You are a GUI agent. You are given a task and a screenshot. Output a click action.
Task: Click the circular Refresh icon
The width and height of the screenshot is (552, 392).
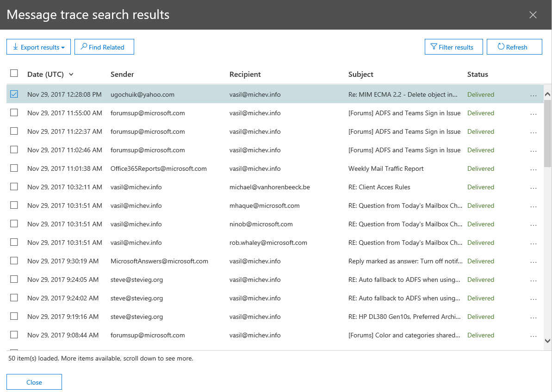click(x=502, y=46)
